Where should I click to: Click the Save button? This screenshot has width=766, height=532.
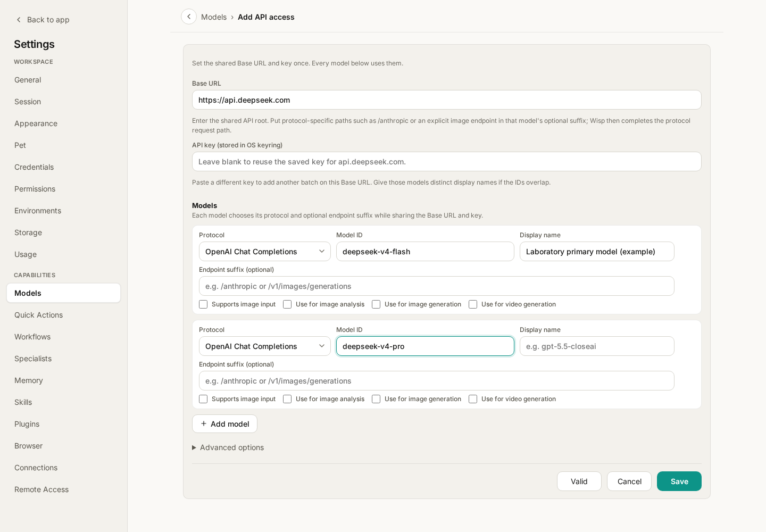click(679, 481)
